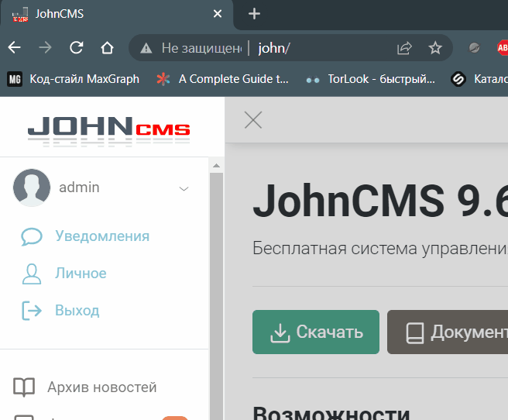The image size is (508, 420).
Task: Click the JohnCMS logo in the sidebar
Action: pos(108,130)
